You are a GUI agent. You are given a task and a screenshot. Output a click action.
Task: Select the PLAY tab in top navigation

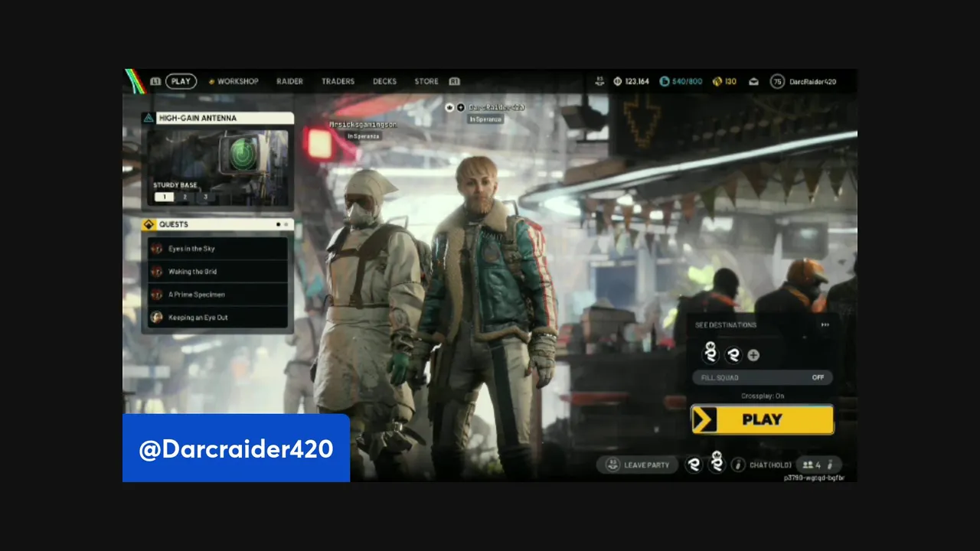[181, 81]
